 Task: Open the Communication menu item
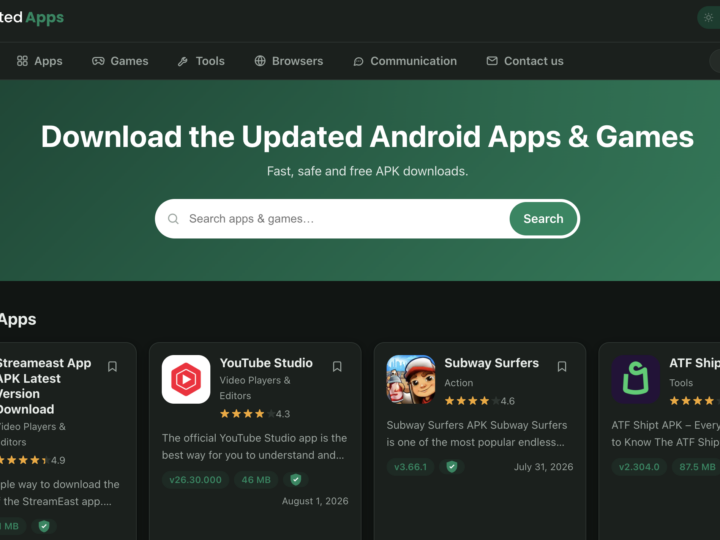405,61
